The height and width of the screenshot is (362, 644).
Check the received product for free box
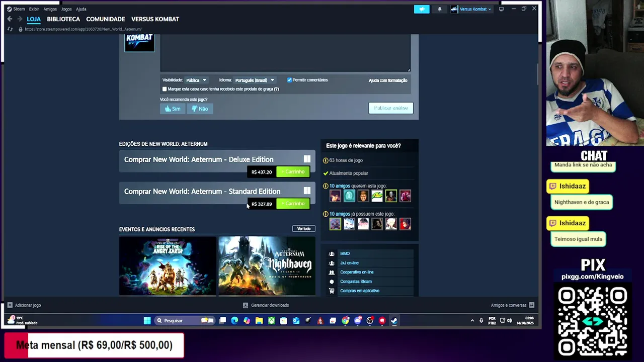[x=165, y=89]
